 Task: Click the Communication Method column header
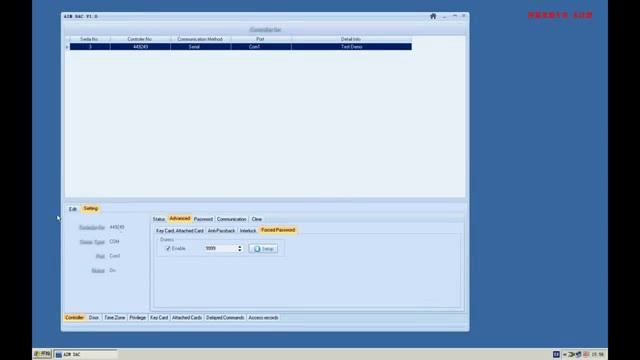(200, 39)
